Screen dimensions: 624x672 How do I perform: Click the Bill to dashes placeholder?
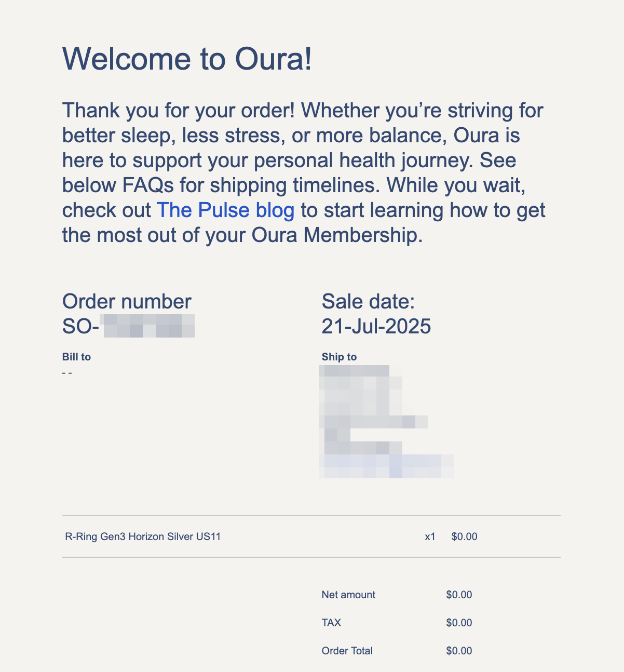pyautogui.click(x=67, y=373)
